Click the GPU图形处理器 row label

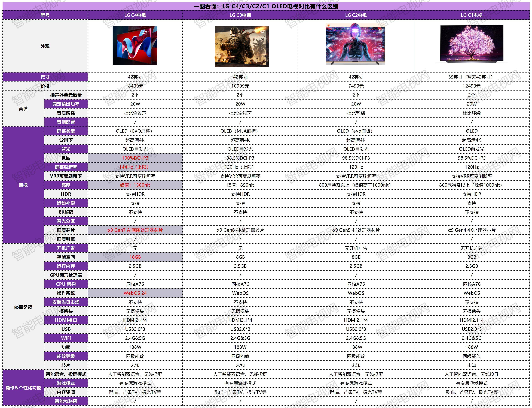coord(66,275)
